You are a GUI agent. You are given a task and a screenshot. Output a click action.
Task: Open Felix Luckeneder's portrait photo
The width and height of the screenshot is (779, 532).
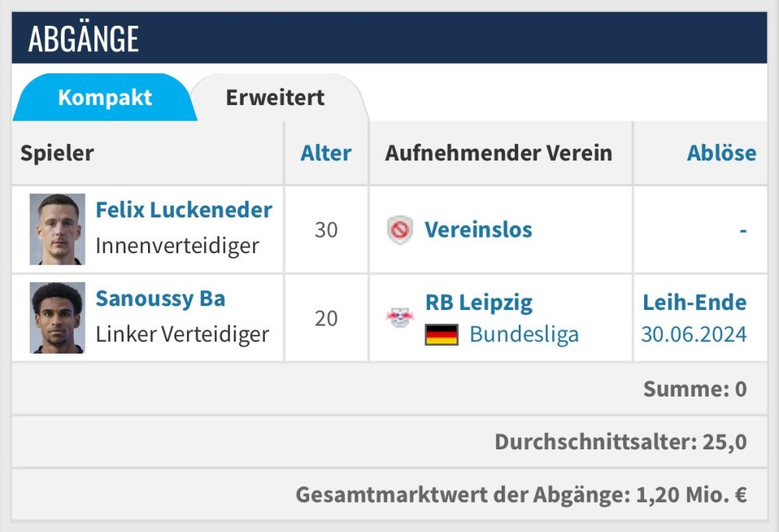coord(57,229)
